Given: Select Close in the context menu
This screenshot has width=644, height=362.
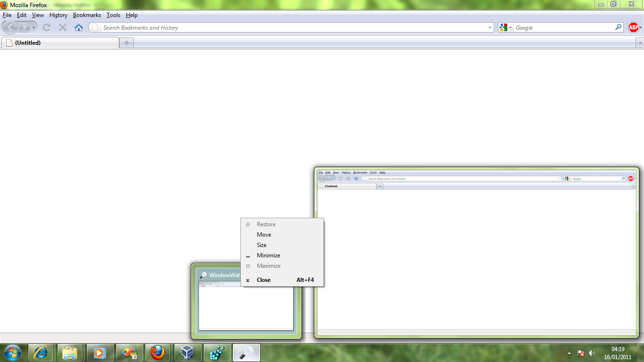Looking at the screenshot, I should click(264, 280).
